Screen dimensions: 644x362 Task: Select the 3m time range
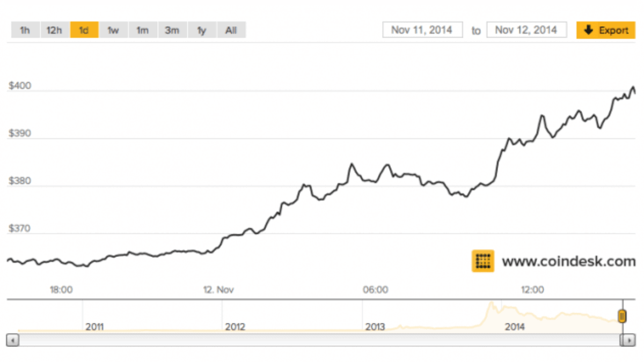[x=172, y=30]
